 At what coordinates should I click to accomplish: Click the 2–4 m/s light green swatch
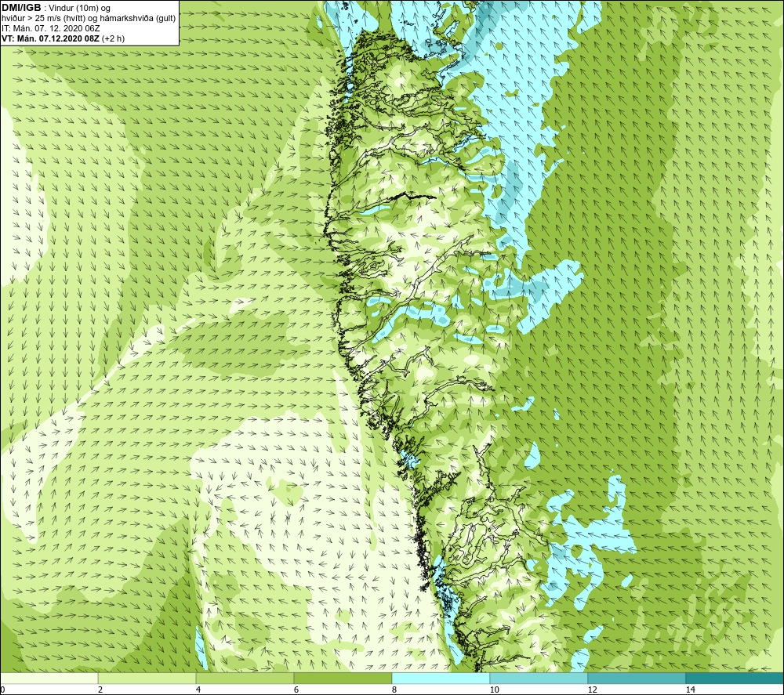coord(147,679)
